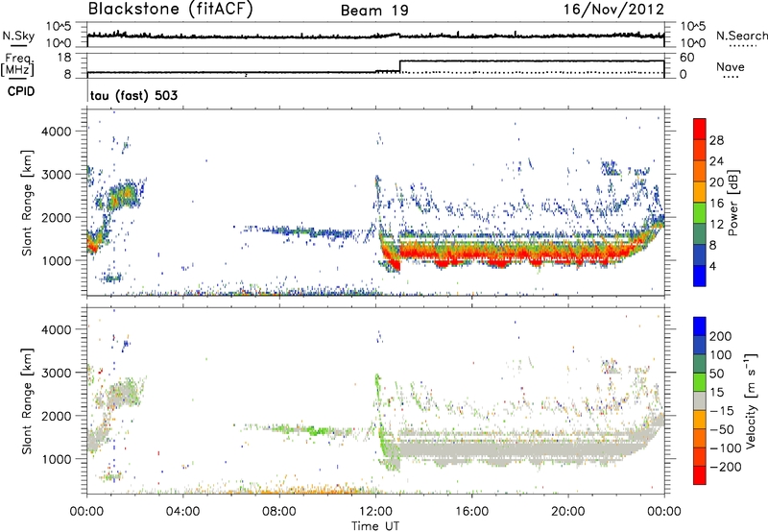Click the '200' tick on the Velocity scale
The width and height of the screenshot is (768, 532).
point(721,336)
